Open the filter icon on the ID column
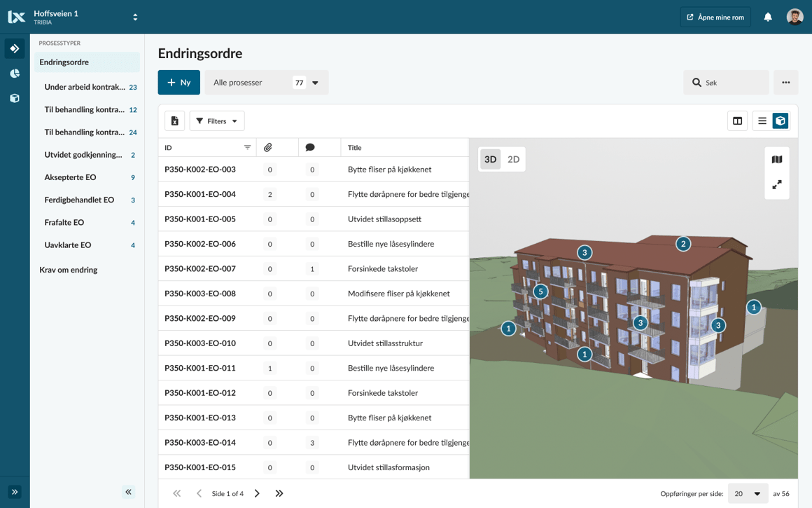This screenshot has width=812, height=508. [x=247, y=147]
